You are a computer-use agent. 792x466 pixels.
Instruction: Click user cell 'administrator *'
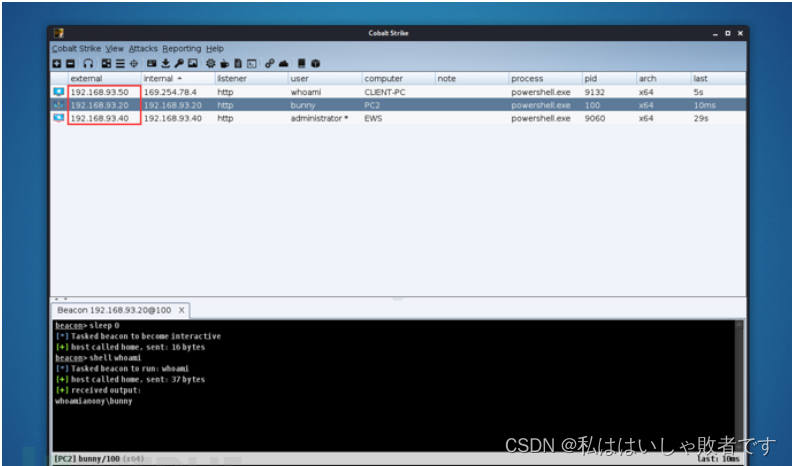pos(319,118)
